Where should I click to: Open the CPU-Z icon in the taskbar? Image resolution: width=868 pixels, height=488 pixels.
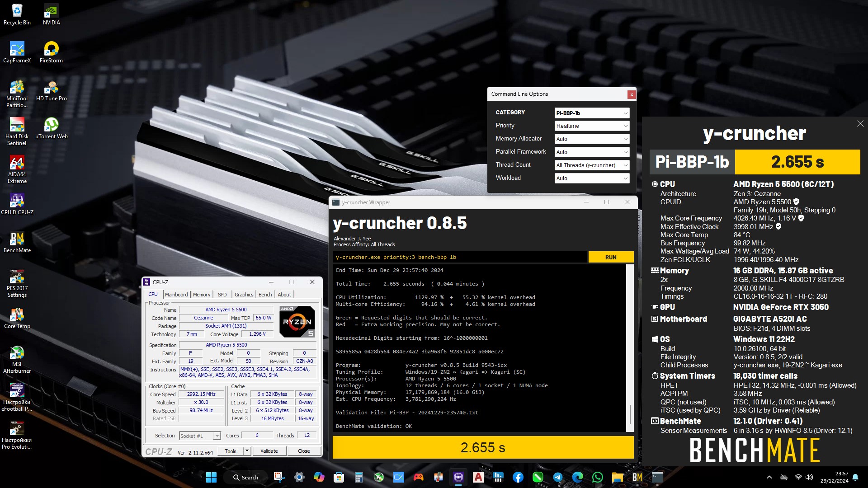(x=458, y=477)
